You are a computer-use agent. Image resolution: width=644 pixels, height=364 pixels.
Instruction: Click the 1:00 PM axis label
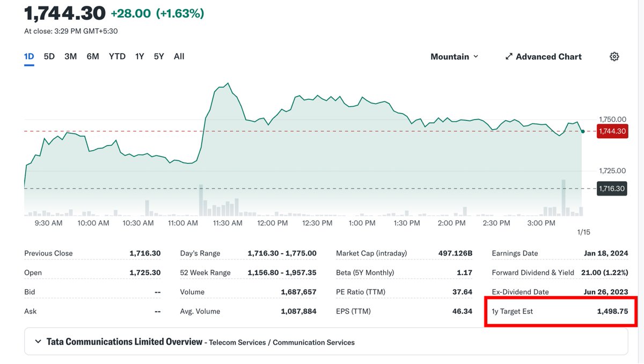362,222
